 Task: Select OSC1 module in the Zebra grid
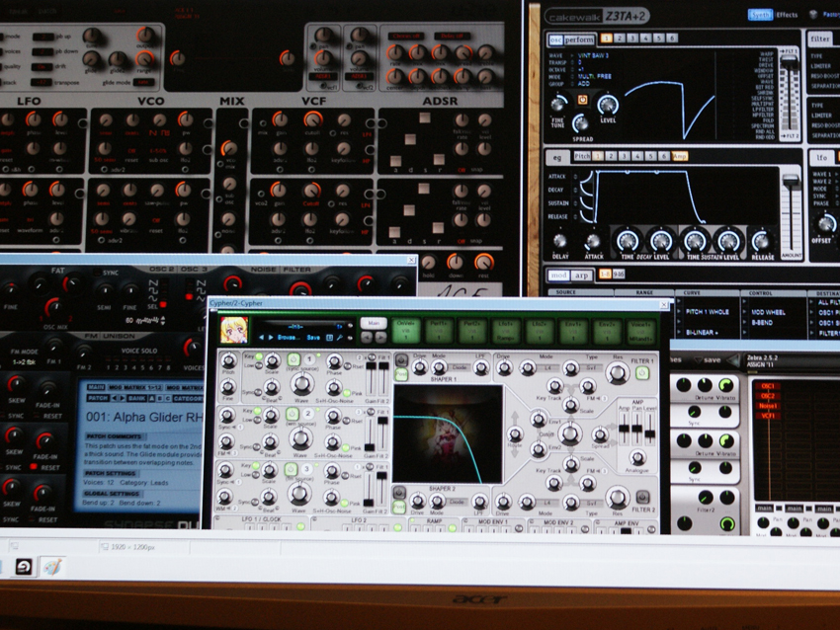767,386
